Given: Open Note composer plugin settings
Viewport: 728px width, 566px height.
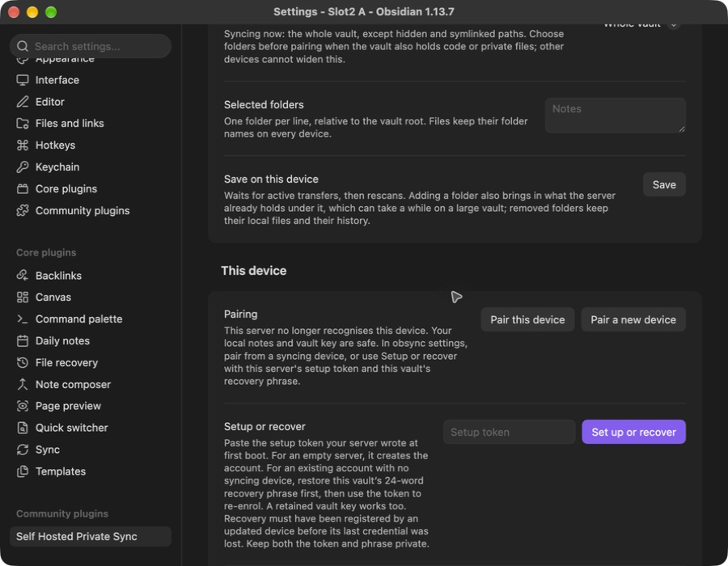Looking at the screenshot, I should pos(91,385).
